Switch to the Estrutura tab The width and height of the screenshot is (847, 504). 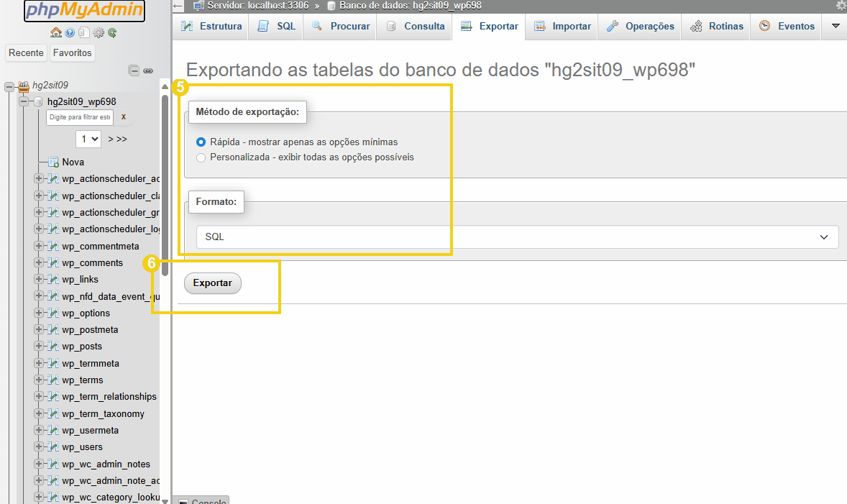(211, 26)
